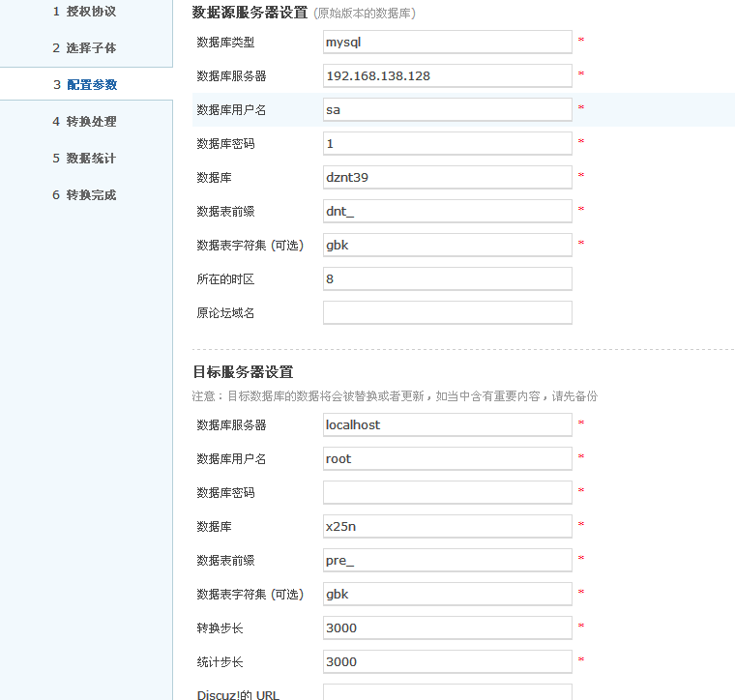This screenshot has width=735, height=700.
Task: Click the 统计步长 label
Action: pos(220,661)
